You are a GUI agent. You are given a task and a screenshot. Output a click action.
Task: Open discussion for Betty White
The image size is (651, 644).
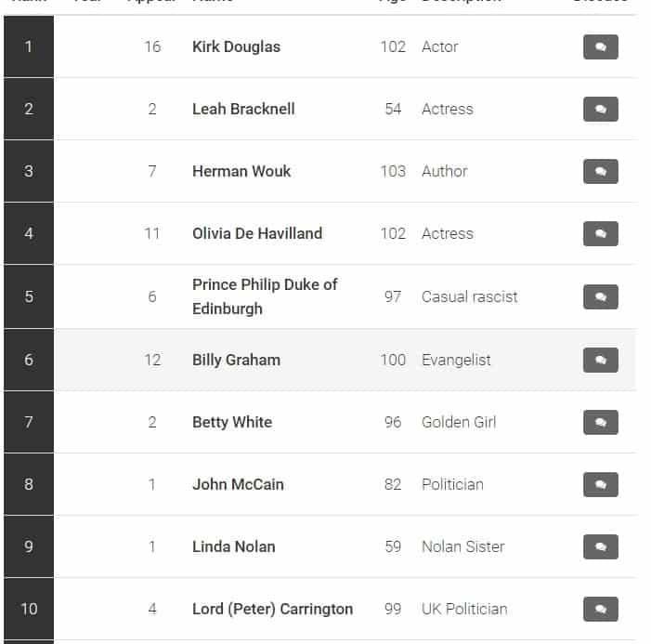(600, 423)
